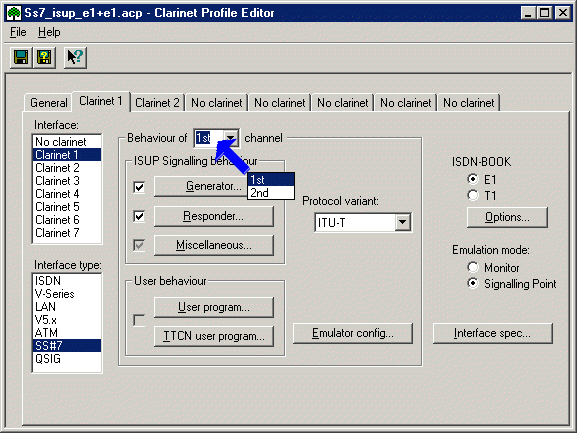Open the Help menu
This screenshot has width=577, height=433.
49,32
